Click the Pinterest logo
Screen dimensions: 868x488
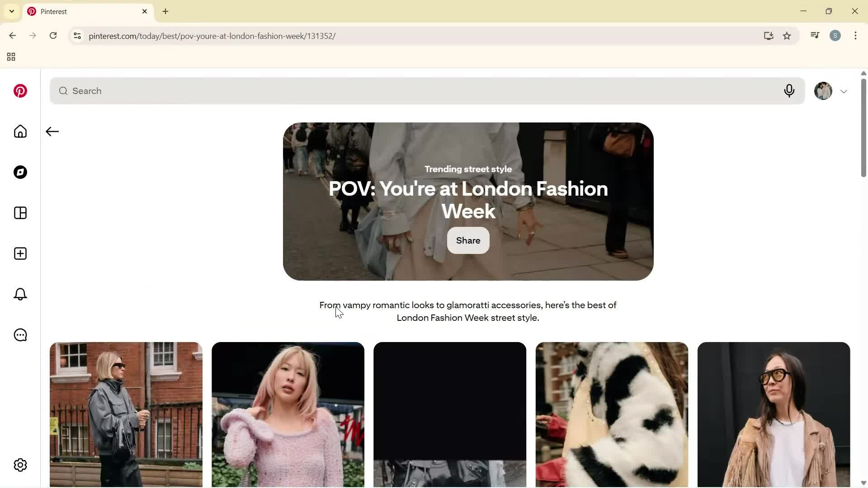click(x=20, y=91)
